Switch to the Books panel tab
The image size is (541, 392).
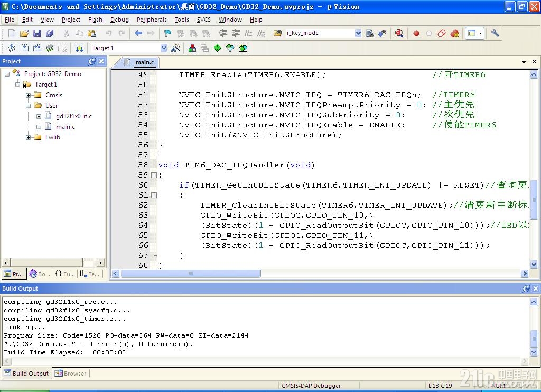point(40,274)
